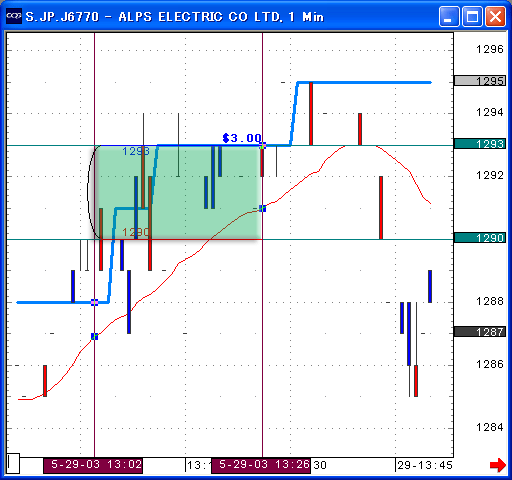
Task: Click the 1288 price axis label
Action: [x=490, y=301]
